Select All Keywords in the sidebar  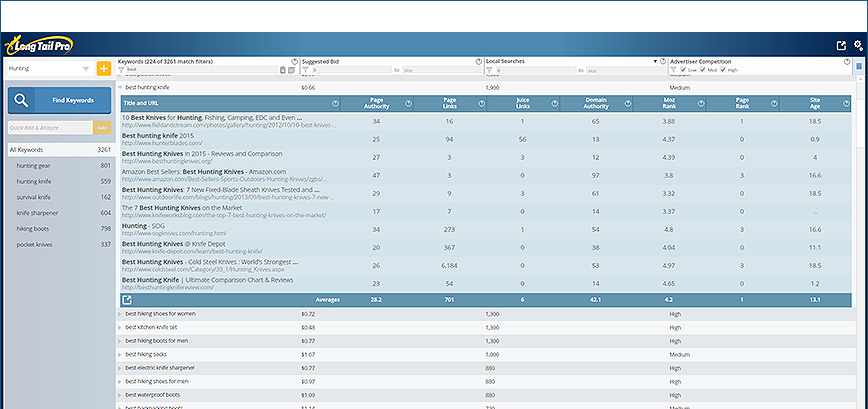pos(60,149)
